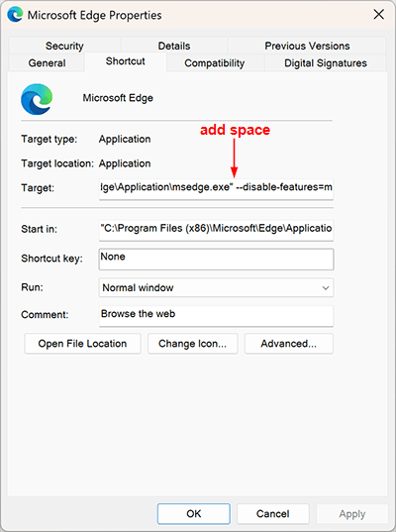This screenshot has height=532, width=396.
Task: Click the Edge icon in title bar
Action: click(15, 15)
